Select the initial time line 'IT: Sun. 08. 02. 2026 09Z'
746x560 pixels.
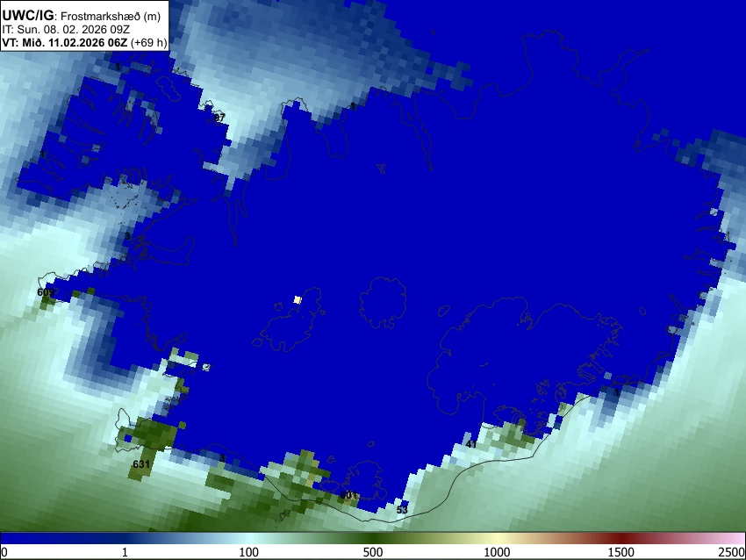pyautogui.click(x=66, y=29)
